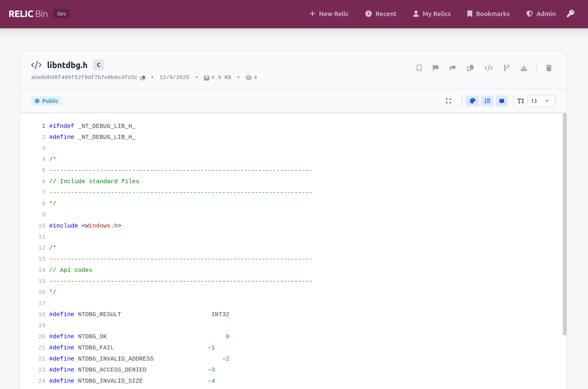Click the libntdbg.h file title

67,65
